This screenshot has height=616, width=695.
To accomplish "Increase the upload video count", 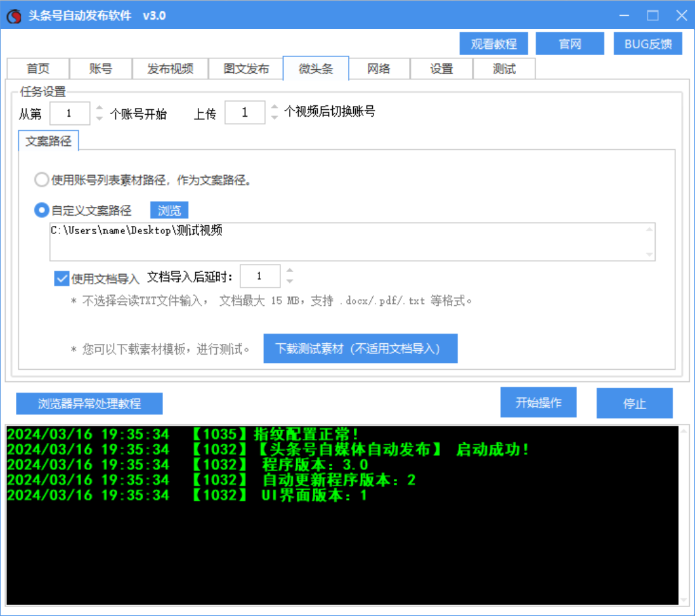I will pos(275,107).
